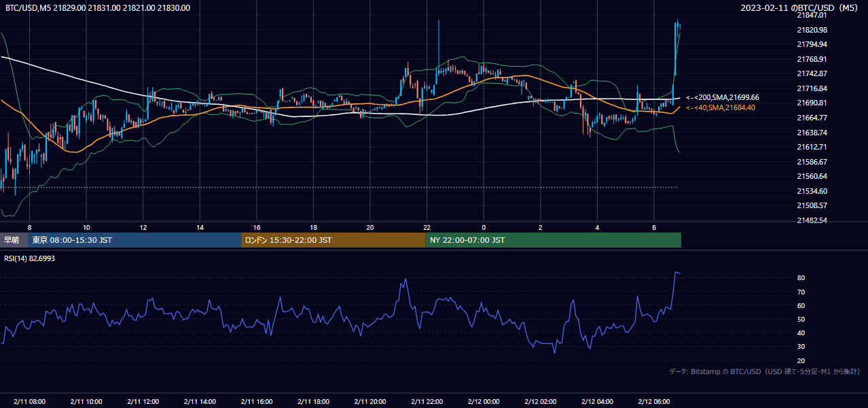The width and height of the screenshot is (868, 408).
Task: Click the 2/11 08:00 time axis label
Action: (29, 401)
